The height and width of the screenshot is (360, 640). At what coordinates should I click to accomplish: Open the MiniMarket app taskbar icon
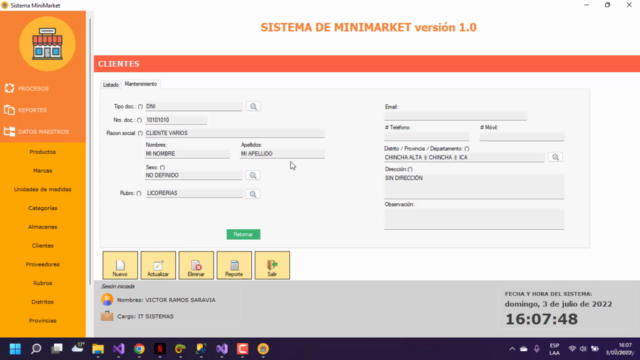coord(263,349)
